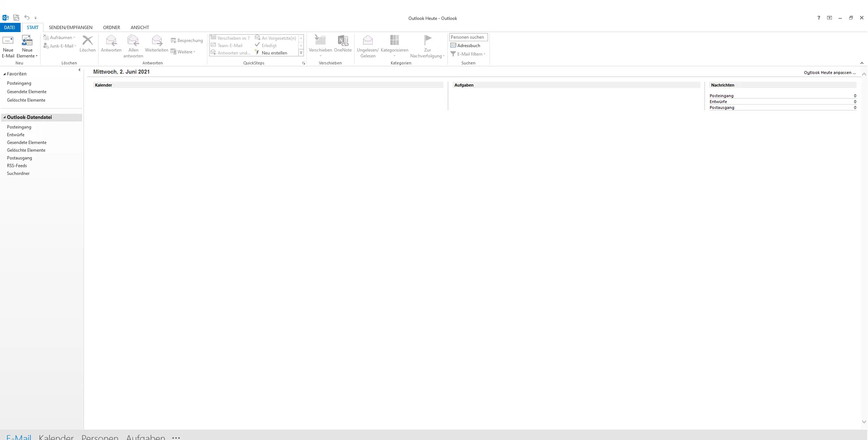The image size is (868, 440).
Task: Select the RSS-Feeds folder
Action: [17, 166]
